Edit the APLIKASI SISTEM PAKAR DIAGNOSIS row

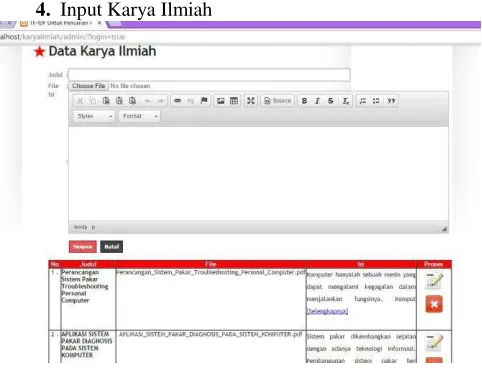coord(434,342)
